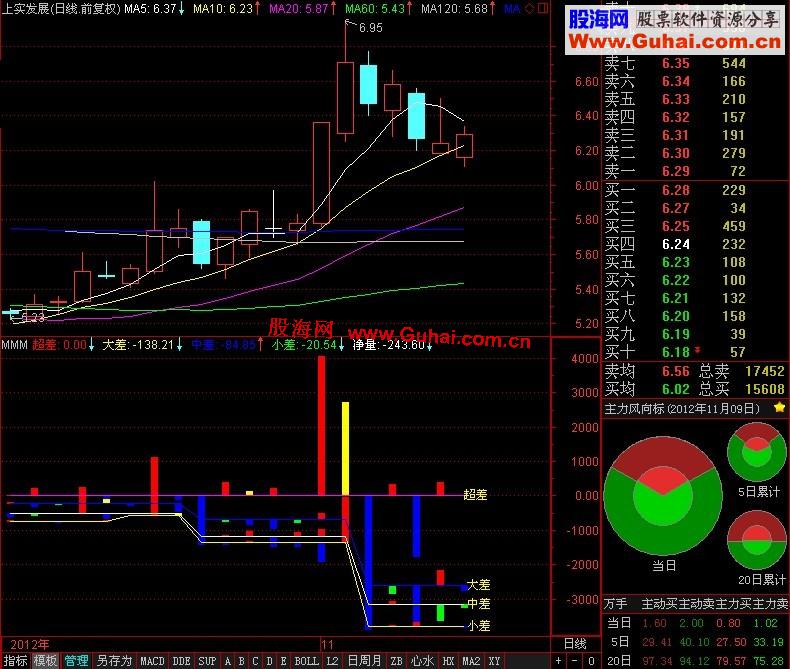Click the 另存为 button

coord(114,660)
